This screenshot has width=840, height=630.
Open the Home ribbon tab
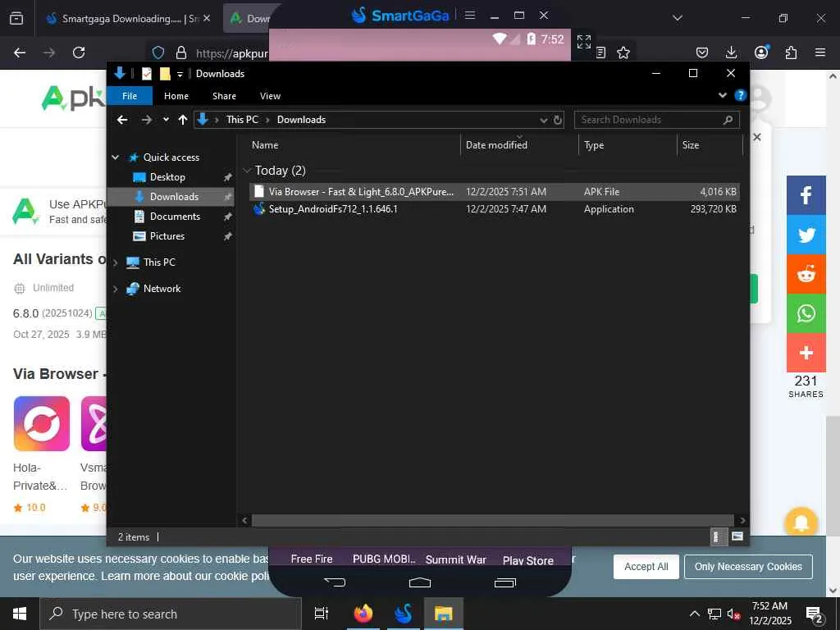click(x=176, y=96)
